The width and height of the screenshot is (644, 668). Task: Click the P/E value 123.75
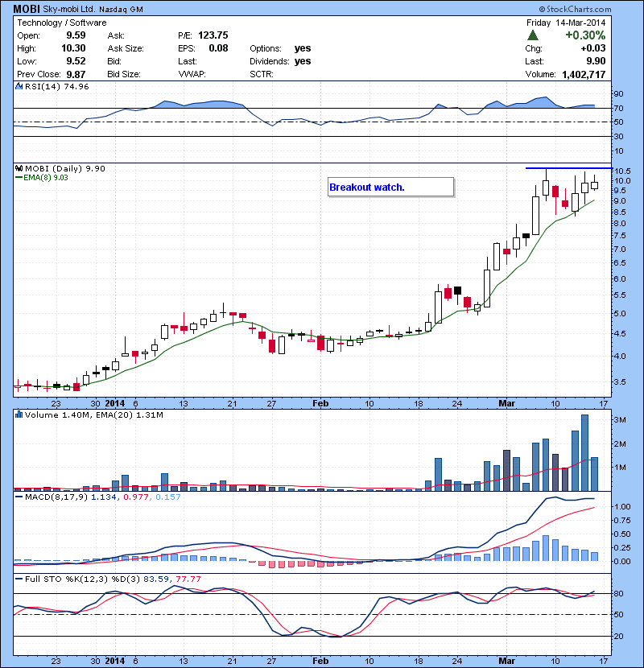(x=213, y=35)
